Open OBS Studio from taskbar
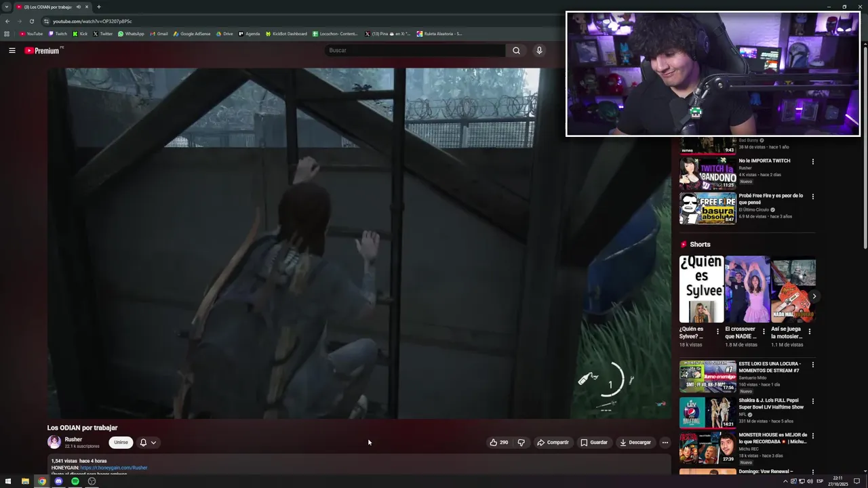 click(x=92, y=481)
